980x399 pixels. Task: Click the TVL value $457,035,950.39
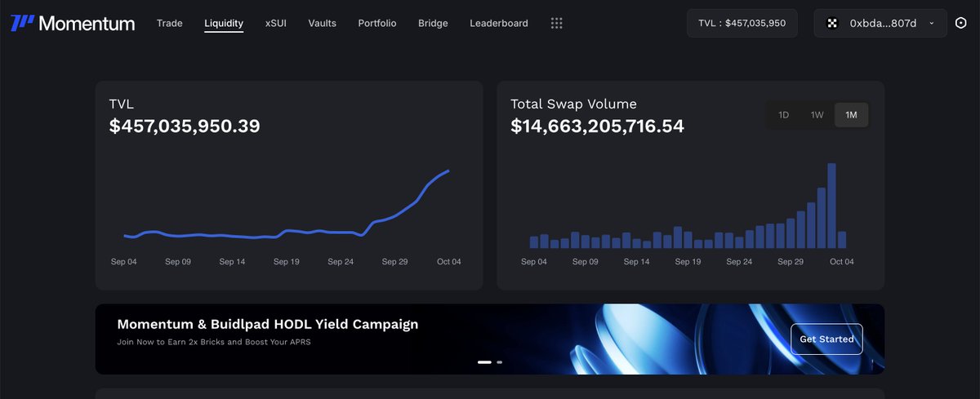click(185, 126)
